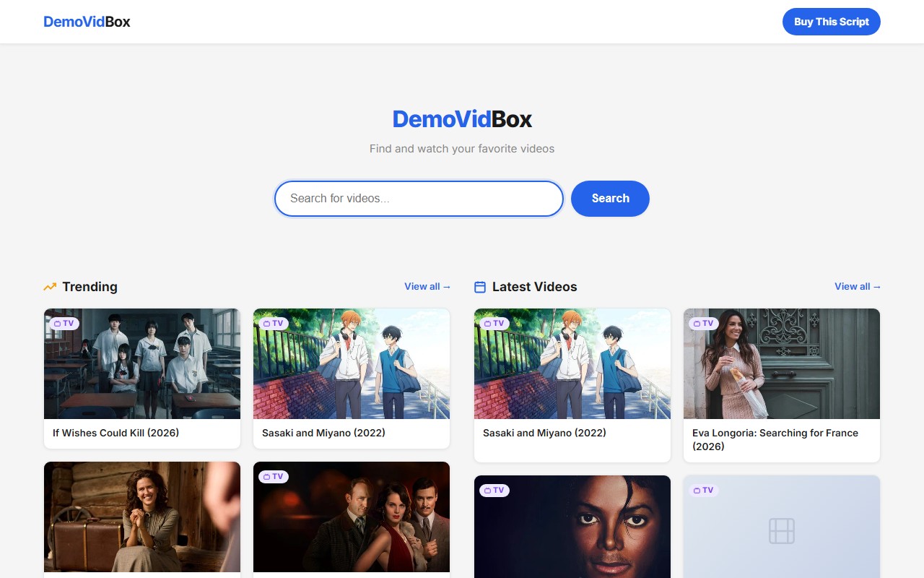Click the blue Search button
The width and height of the screenshot is (924, 578).
point(610,198)
